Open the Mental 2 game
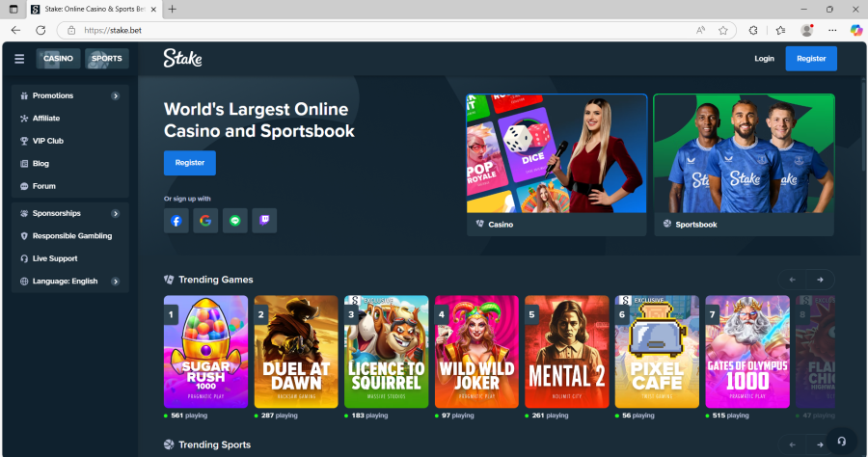868x457 pixels. (567, 352)
